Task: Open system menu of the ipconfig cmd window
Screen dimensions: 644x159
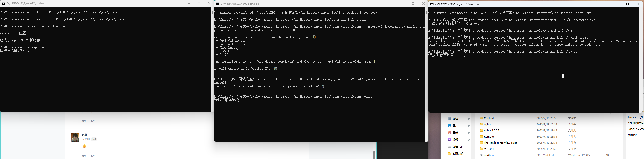Action: (3, 4)
